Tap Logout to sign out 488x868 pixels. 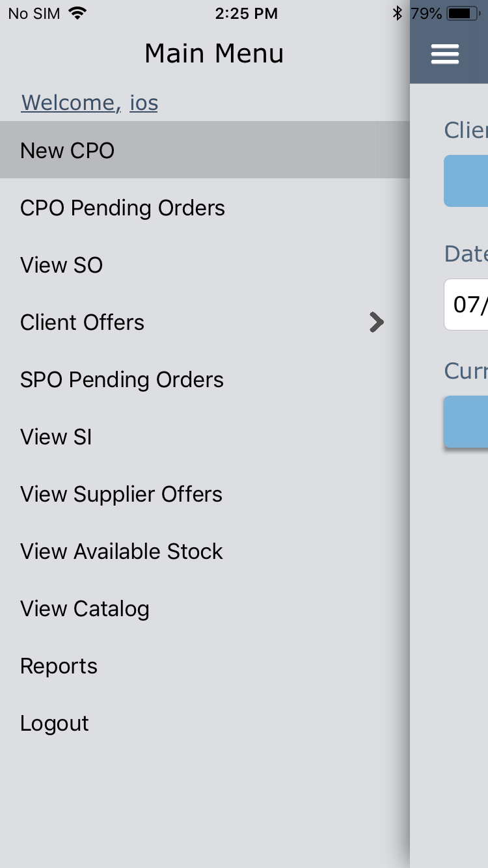pyautogui.click(x=55, y=724)
